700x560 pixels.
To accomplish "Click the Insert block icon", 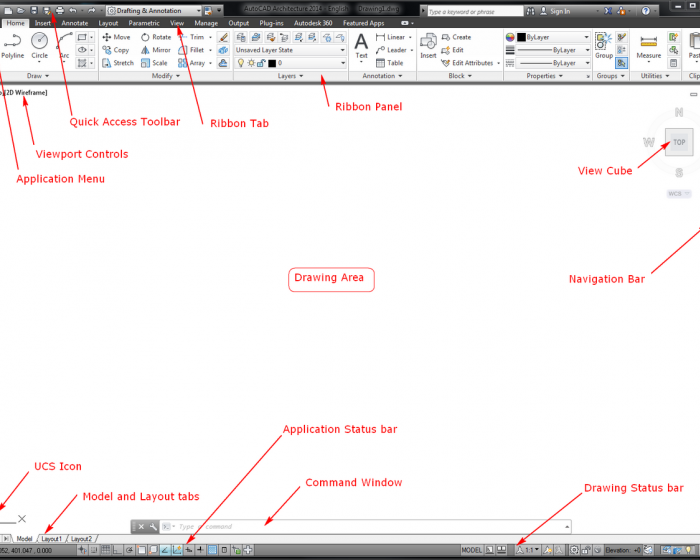I will 428,46.
